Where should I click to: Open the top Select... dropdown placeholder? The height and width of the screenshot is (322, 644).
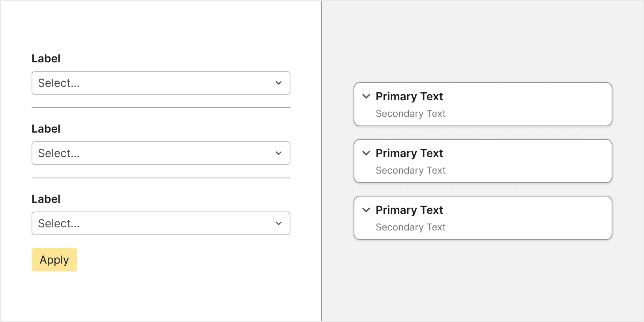pyautogui.click(x=59, y=83)
